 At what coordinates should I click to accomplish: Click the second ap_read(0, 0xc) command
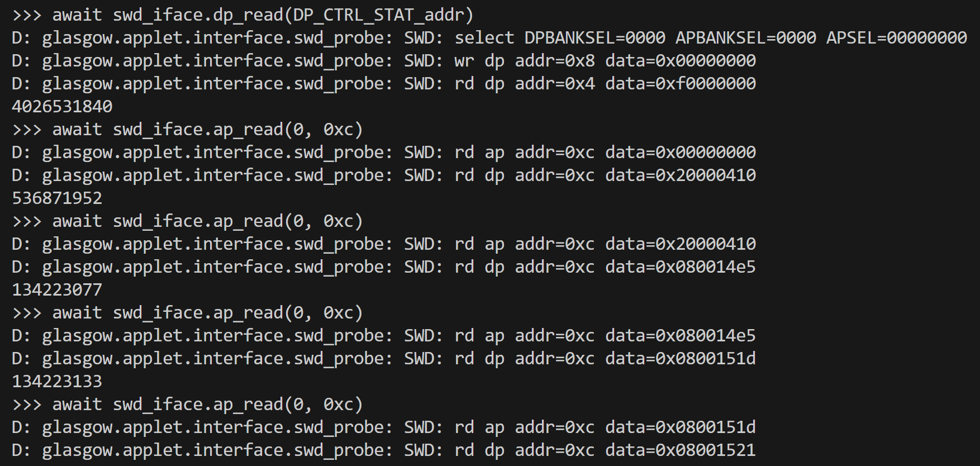[188, 221]
